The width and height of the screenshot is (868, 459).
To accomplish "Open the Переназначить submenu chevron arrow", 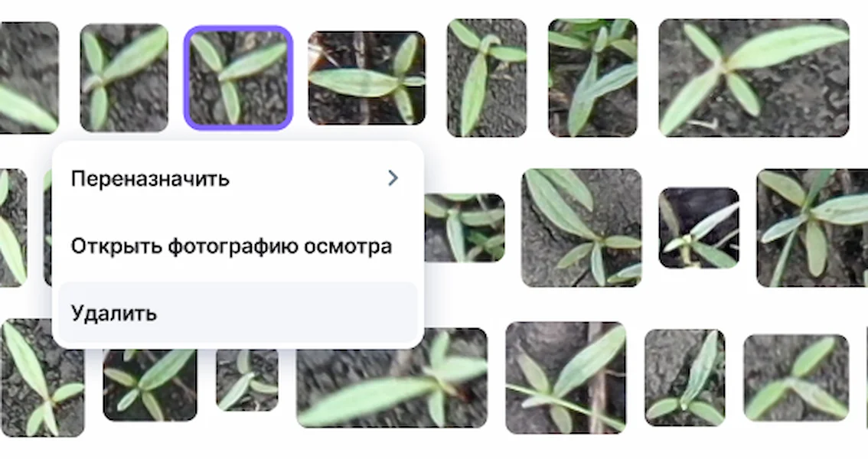I will tap(393, 178).
